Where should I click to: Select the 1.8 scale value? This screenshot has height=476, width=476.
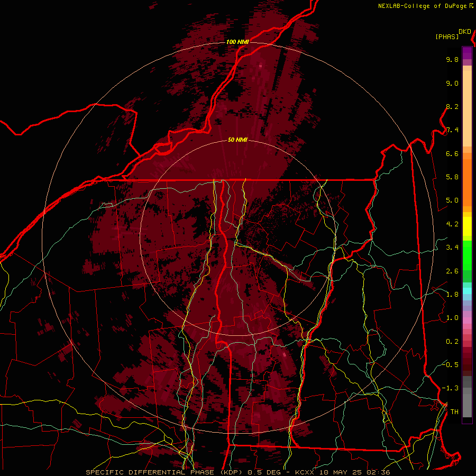[452, 295]
